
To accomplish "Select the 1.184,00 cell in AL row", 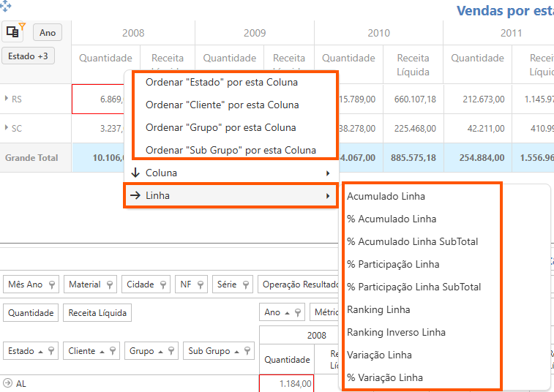I will 287,383.
